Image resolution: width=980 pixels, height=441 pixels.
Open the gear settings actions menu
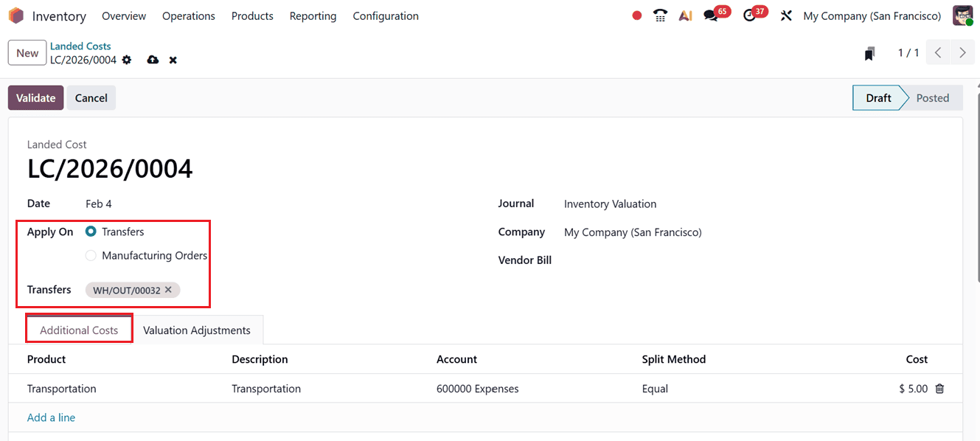point(126,60)
